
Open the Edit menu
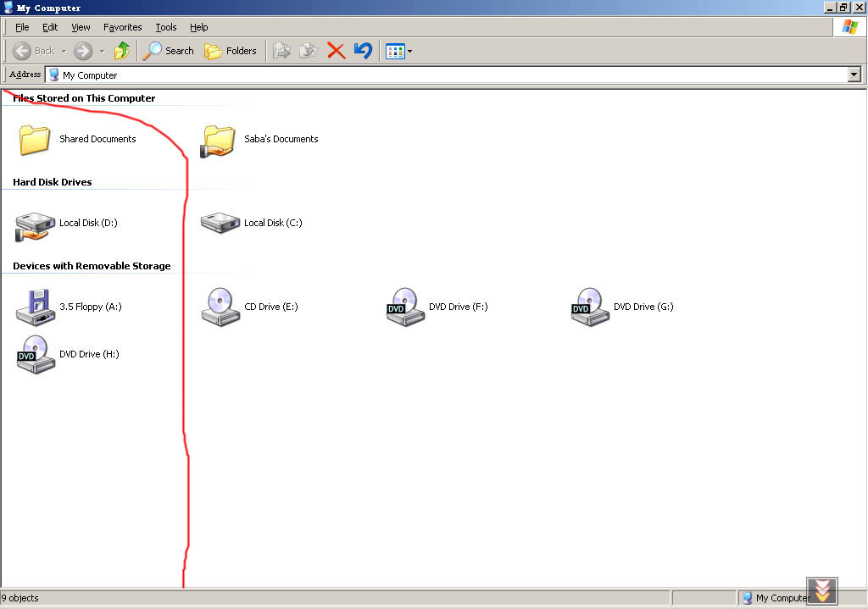click(x=50, y=27)
